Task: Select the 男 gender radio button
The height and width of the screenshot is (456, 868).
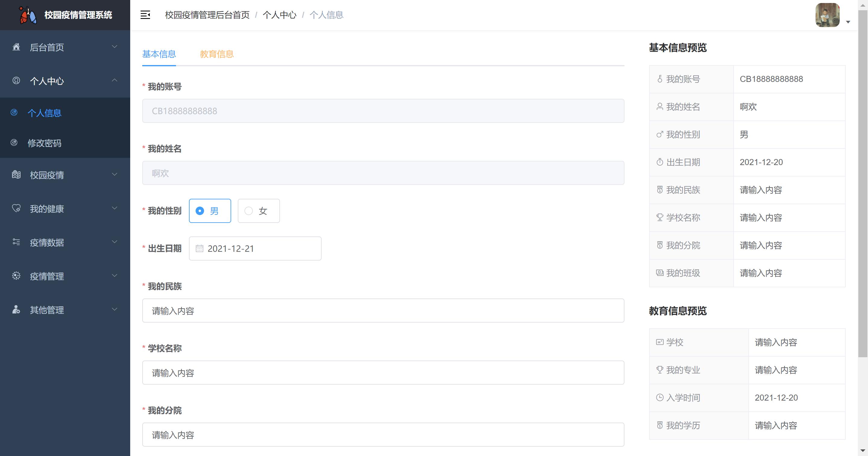Action: pos(200,211)
